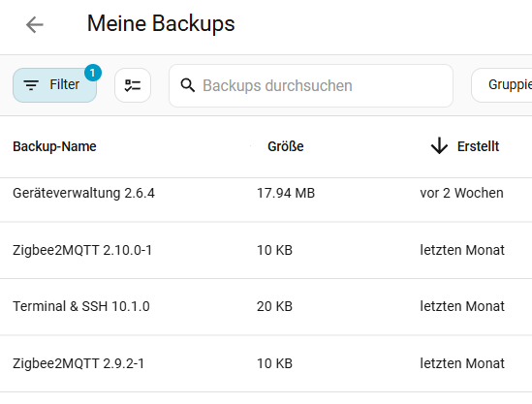Click the Meine Backups page title

pyautogui.click(x=161, y=24)
